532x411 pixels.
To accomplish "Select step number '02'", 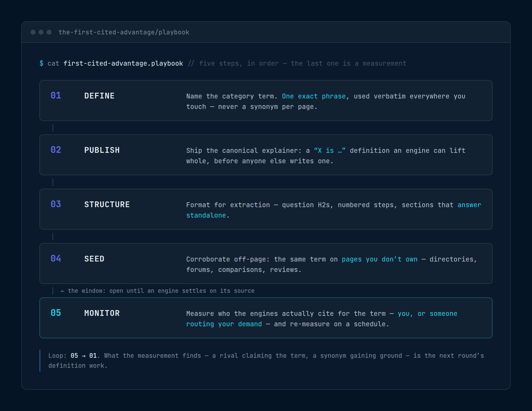I will click(x=56, y=150).
